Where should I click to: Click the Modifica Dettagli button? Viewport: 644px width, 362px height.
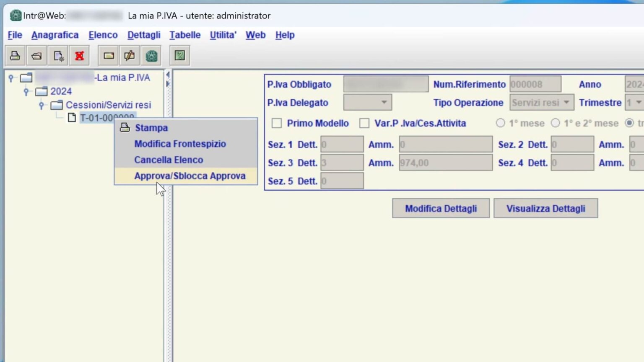point(441,209)
